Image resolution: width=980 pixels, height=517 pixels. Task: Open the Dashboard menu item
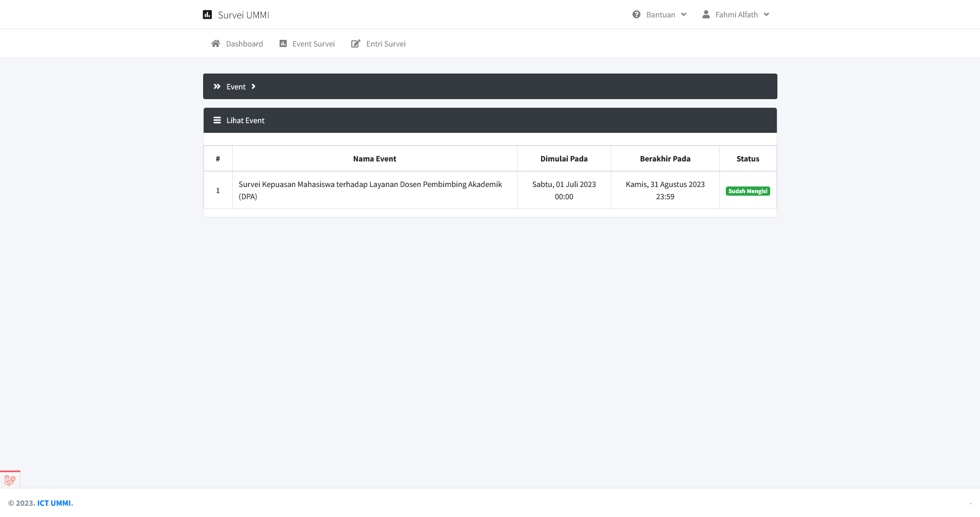[244, 44]
